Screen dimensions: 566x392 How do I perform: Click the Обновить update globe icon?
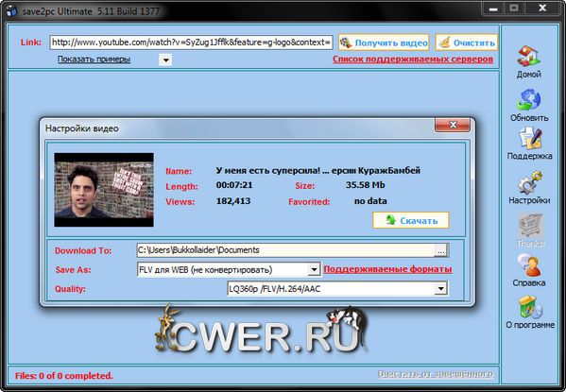pyautogui.click(x=528, y=99)
